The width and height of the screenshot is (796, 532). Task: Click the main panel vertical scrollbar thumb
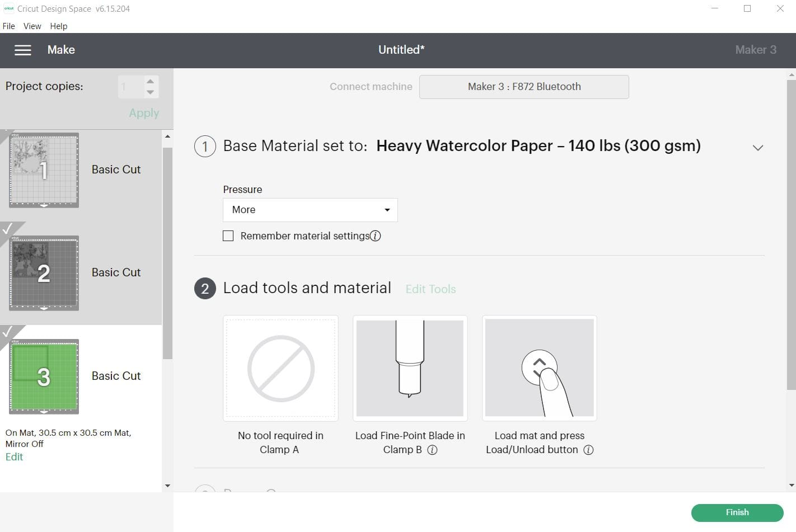791,235
